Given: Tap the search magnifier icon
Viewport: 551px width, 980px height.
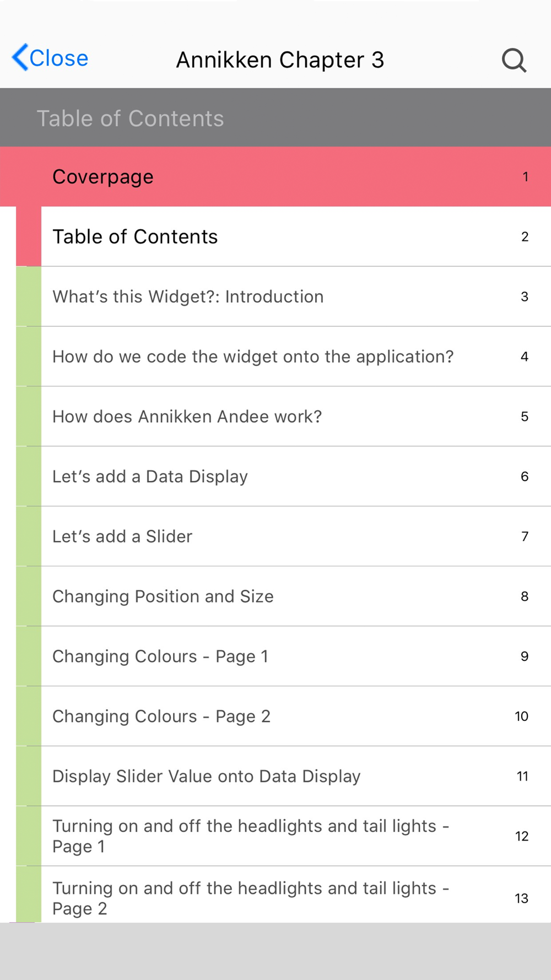Looking at the screenshot, I should pos(514,60).
